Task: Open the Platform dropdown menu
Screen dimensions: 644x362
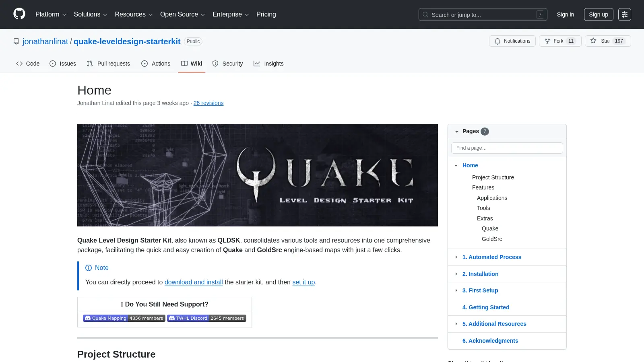Action: [x=51, y=14]
